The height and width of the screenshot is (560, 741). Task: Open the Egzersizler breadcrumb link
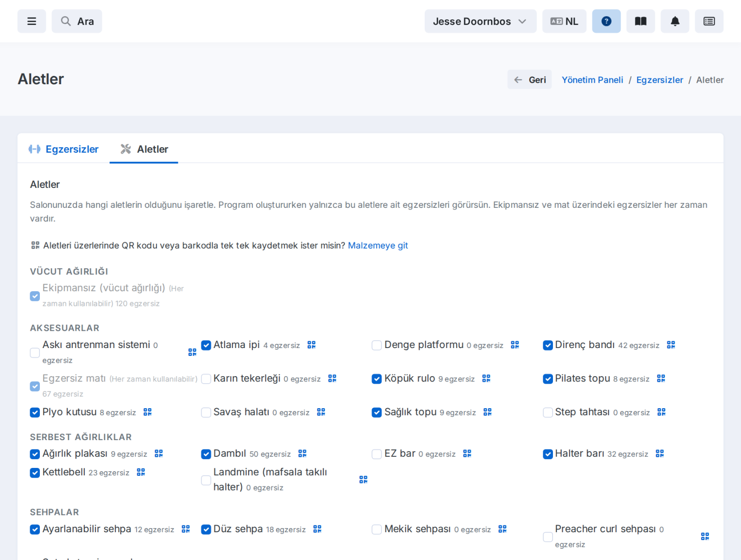[659, 80]
